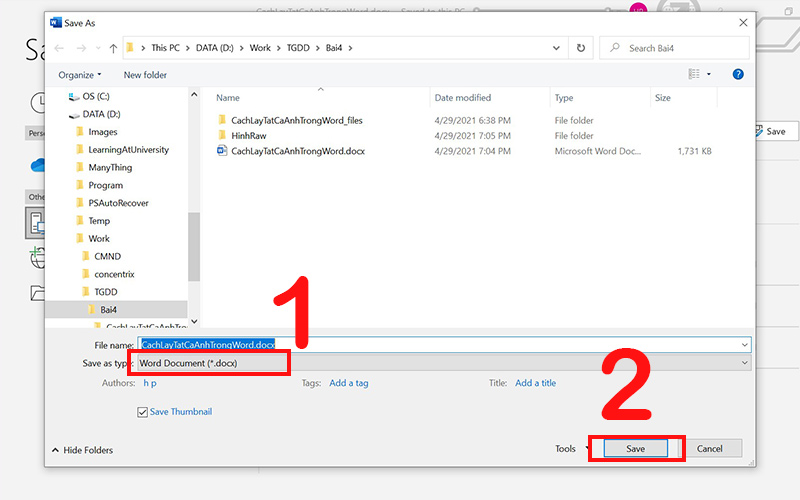
Task: Open the Images folder in tree
Action: (97, 132)
